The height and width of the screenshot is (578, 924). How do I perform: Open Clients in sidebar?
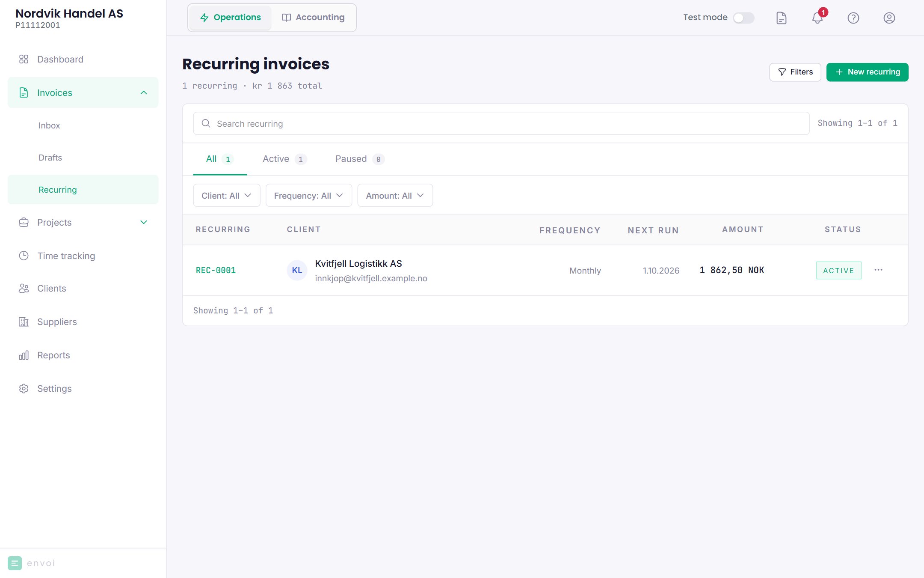[83, 288]
